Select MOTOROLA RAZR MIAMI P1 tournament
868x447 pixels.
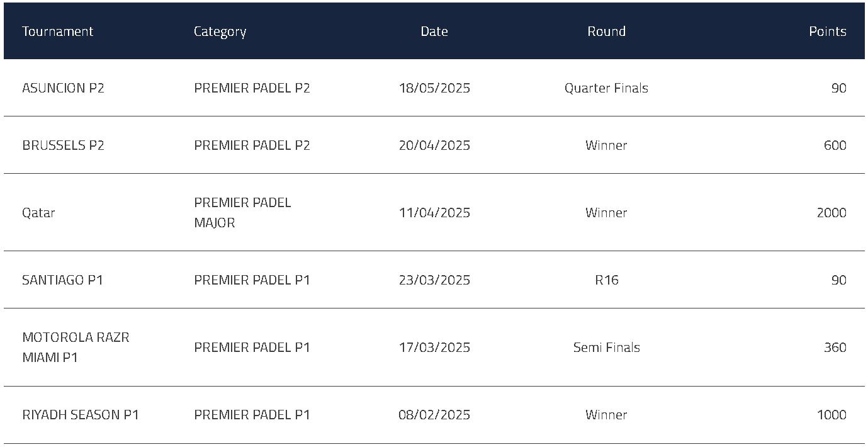click(76, 348)
